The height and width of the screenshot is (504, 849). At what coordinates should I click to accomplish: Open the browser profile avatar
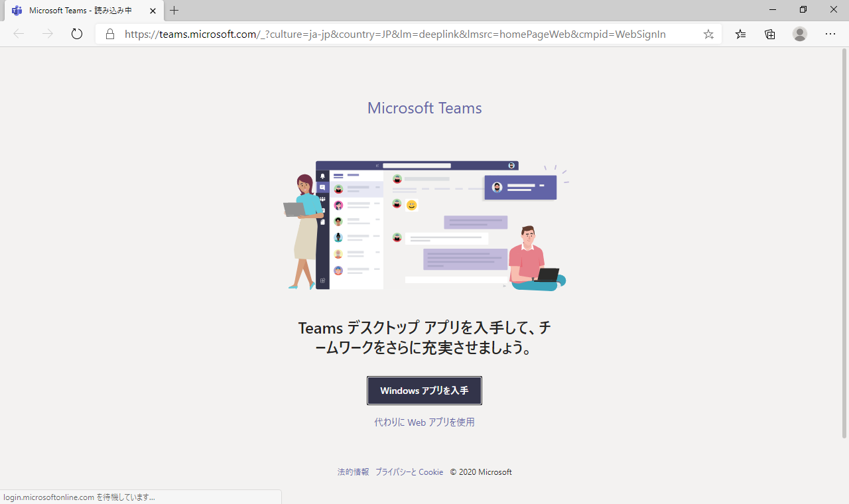point(800,34)
